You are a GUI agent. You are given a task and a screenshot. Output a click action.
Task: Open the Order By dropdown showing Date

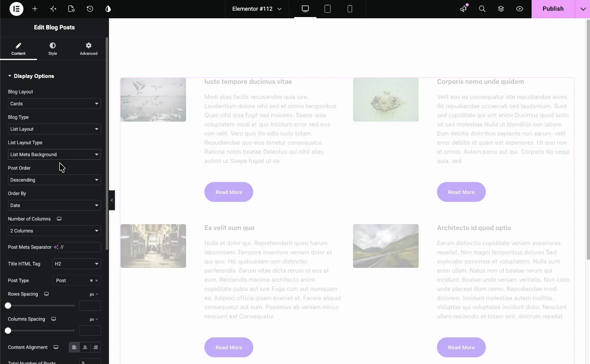point(54,205)
